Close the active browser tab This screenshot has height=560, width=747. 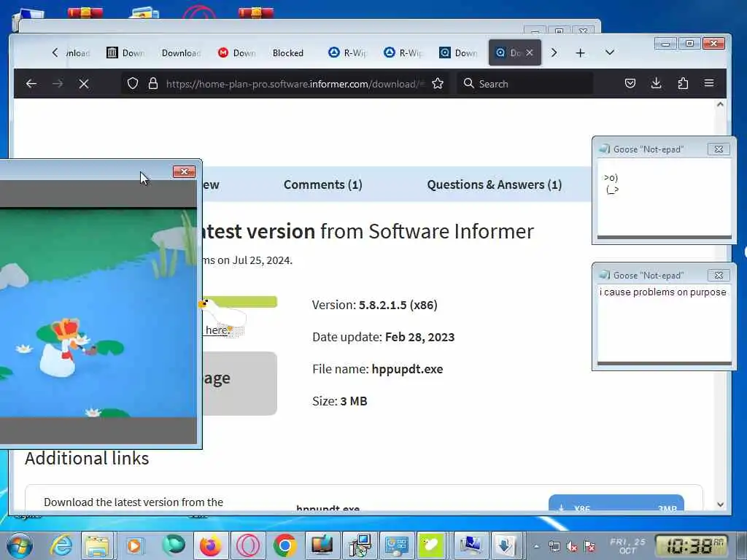530,52
